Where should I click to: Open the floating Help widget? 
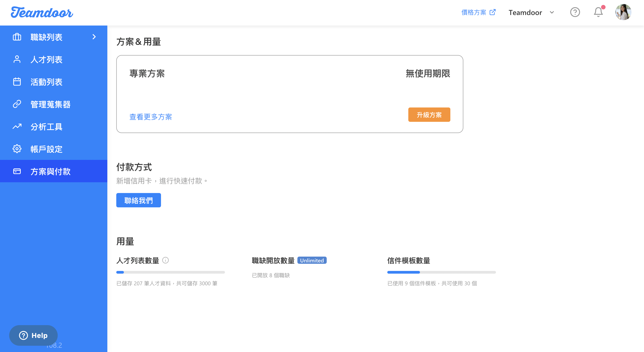(x=33, y=335)
